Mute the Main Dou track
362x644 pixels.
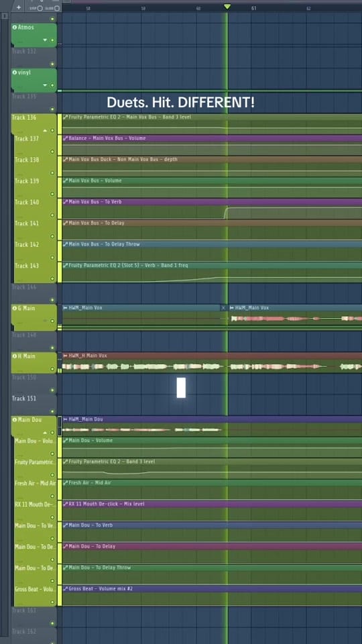tap(52, 433)
